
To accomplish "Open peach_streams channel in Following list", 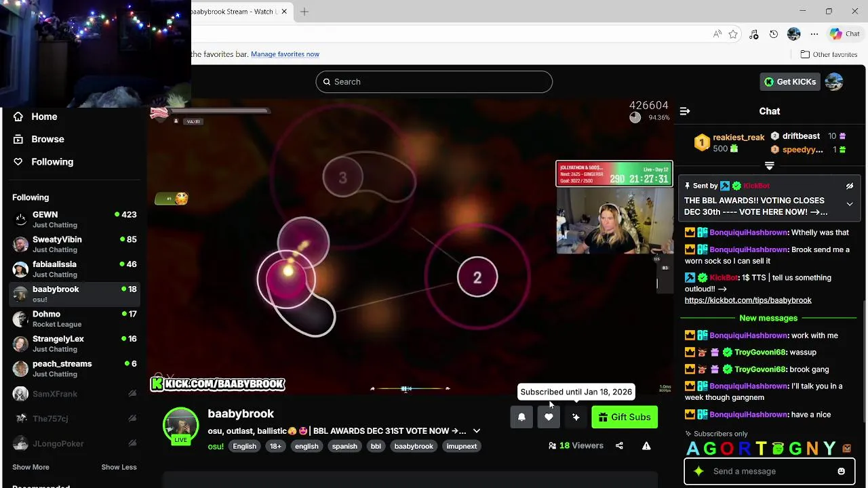I will click(75, 369).
